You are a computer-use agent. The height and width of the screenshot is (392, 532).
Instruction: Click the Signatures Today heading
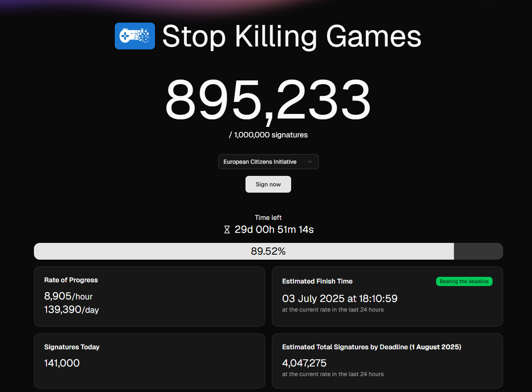[72, 347]
